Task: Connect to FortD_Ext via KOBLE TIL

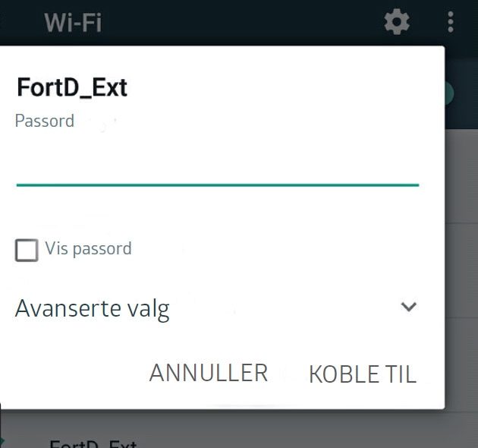Action: (363, 374)
